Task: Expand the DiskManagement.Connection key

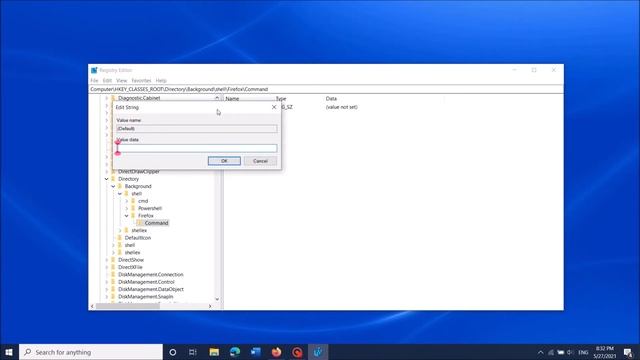Action: pos(107,274)
